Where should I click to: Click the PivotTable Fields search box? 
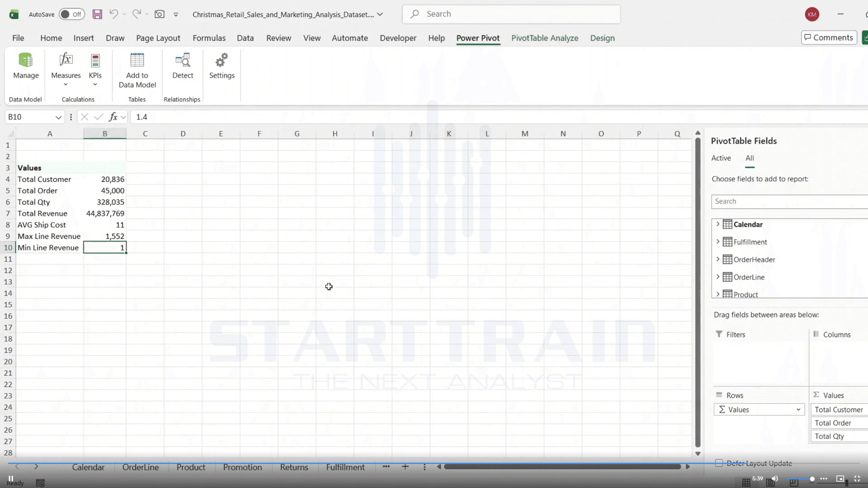[x=789, y=201]
